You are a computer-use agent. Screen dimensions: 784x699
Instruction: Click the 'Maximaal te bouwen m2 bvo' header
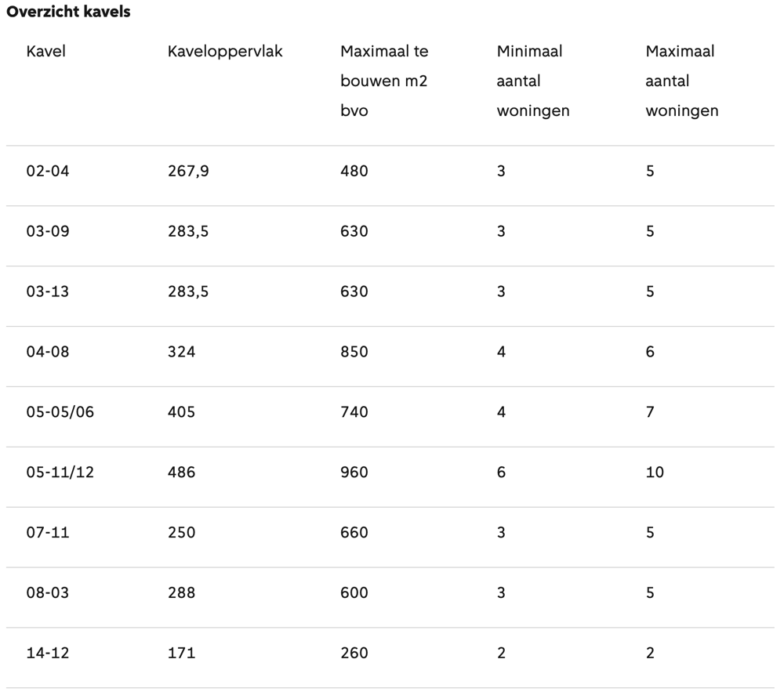pyautogui.click(x=384, y=81)
